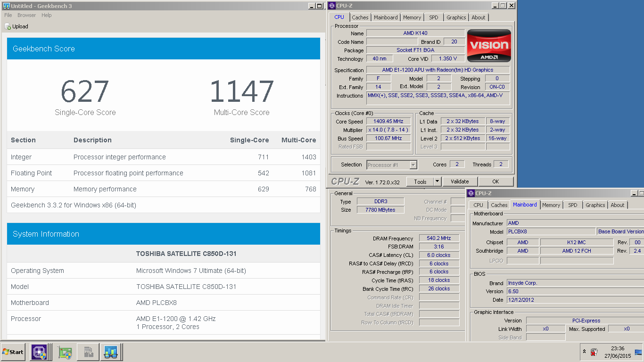The height and width of the screenshot is (362, 644).
Task: Select About tab in the lower-right CPU-Z window
Action: (x=618, y=205)
